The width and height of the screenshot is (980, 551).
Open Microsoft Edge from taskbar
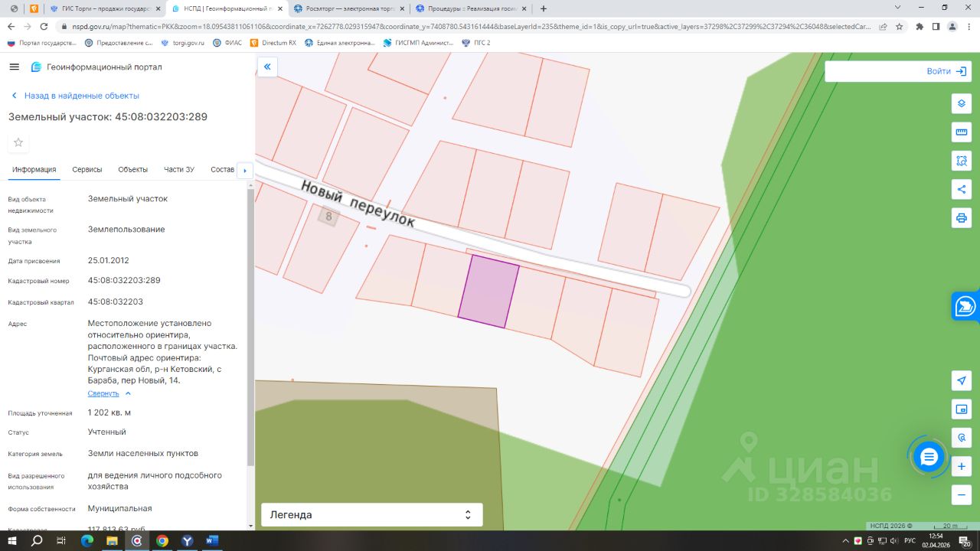pos(87,541)
